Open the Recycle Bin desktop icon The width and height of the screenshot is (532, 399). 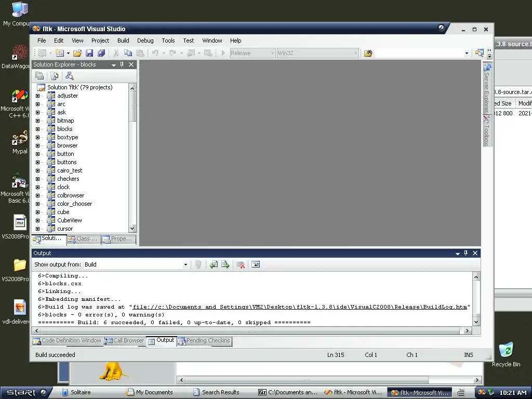coord(506,355)
